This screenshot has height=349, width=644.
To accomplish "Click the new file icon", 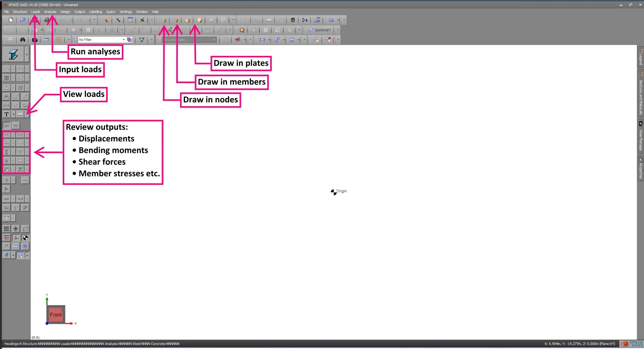I will (x=11, y=20).
